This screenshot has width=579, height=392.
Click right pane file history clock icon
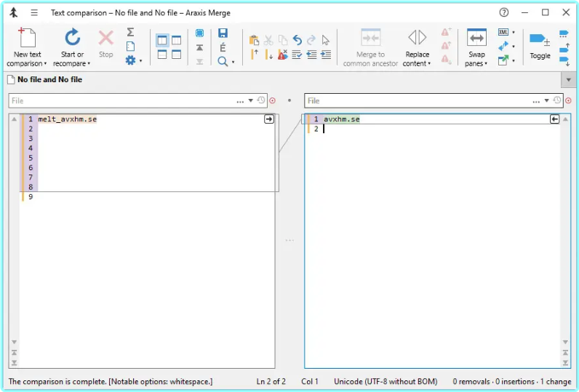pyautogui.click(x=557, y=100)
